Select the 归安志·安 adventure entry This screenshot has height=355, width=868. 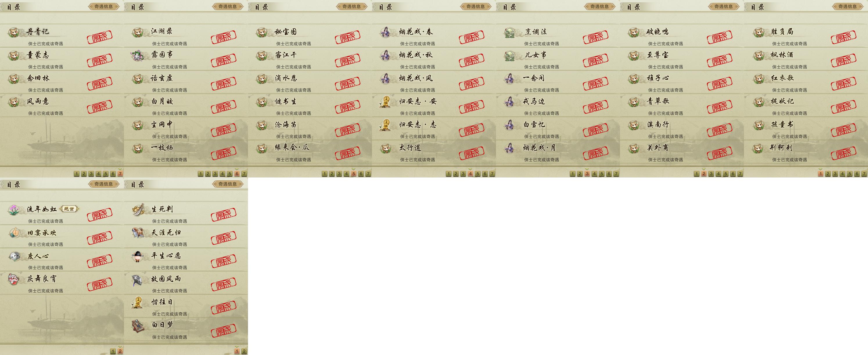[x=434, y=105]
